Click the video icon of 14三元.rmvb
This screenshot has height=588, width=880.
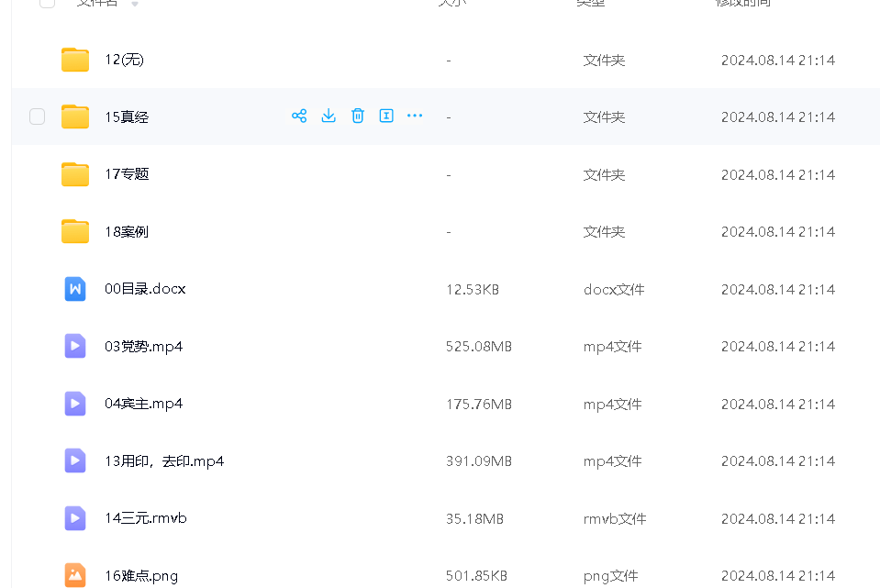tap(75, 518)
